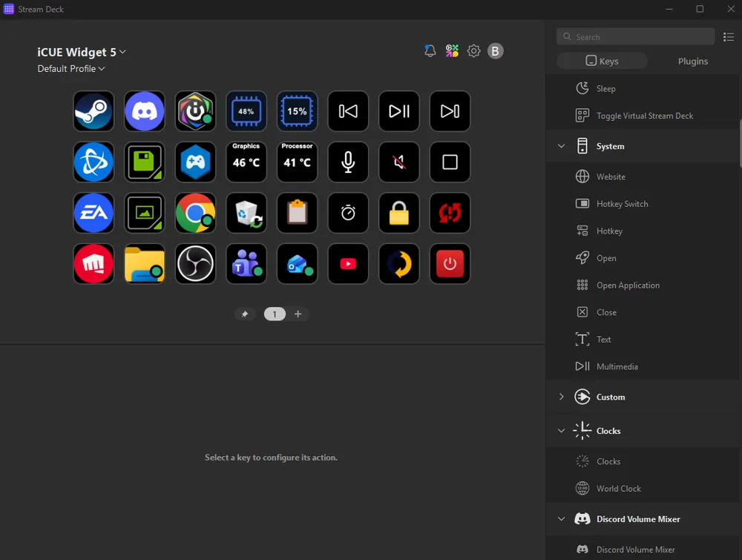Select the YouTube key
This screenshot has width=742, height=560.
348,264
